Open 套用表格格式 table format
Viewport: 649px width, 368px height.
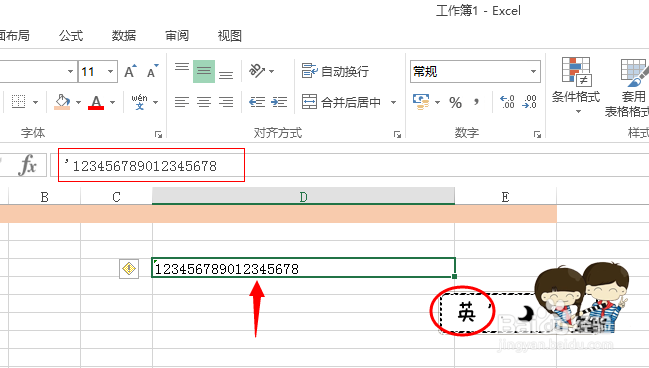click(627, 87)
